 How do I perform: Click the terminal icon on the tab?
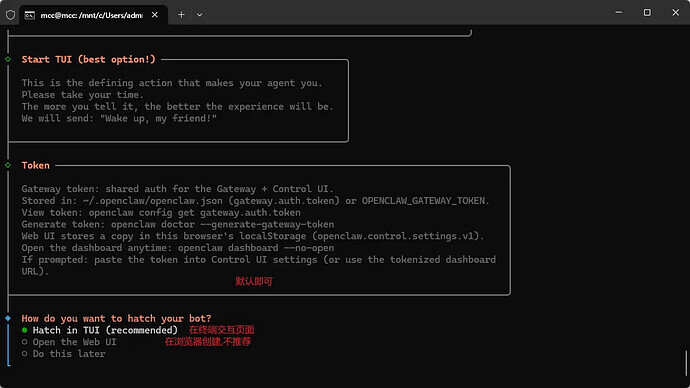click(29, 15)
